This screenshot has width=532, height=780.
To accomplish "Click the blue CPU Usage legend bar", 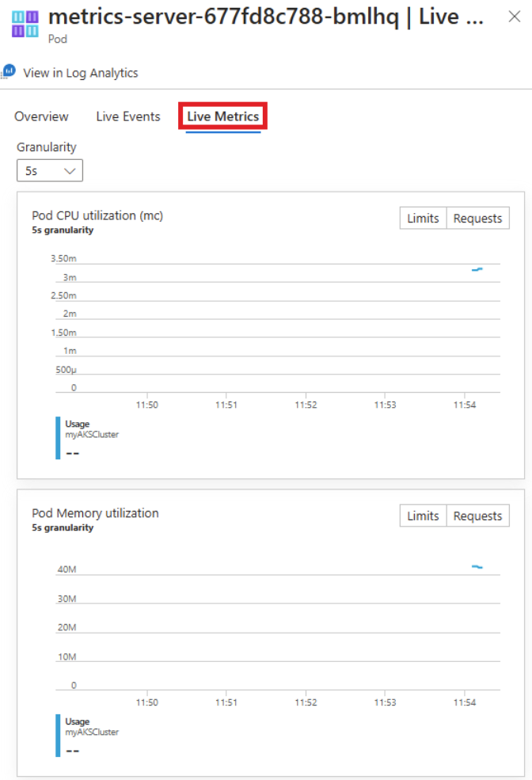I will point(58,438).
